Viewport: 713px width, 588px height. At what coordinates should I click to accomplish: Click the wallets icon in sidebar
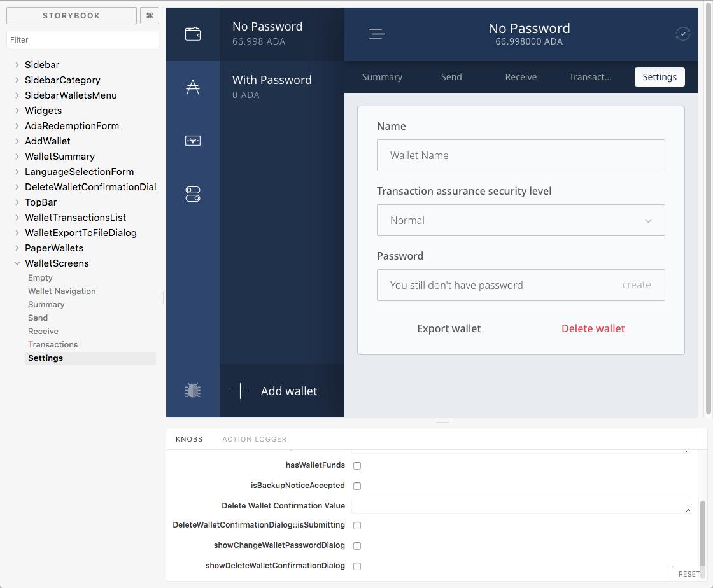(x=193, y=34)
